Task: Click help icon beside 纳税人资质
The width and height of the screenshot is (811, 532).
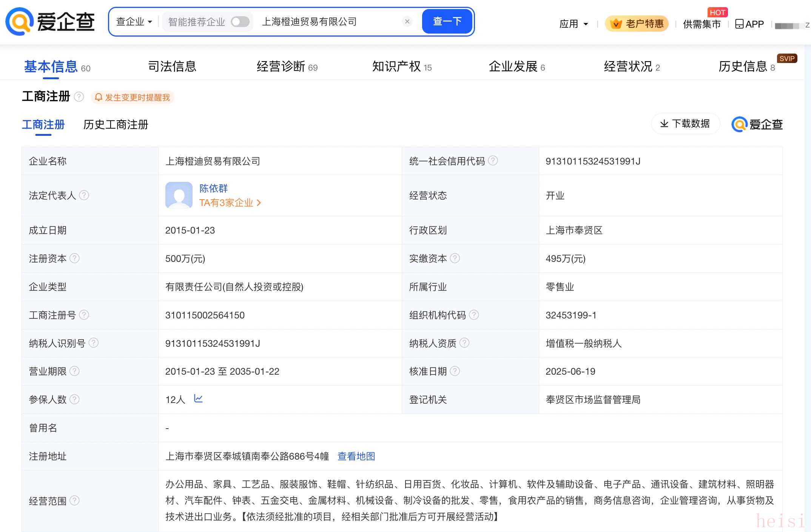Action: [464, 343]
